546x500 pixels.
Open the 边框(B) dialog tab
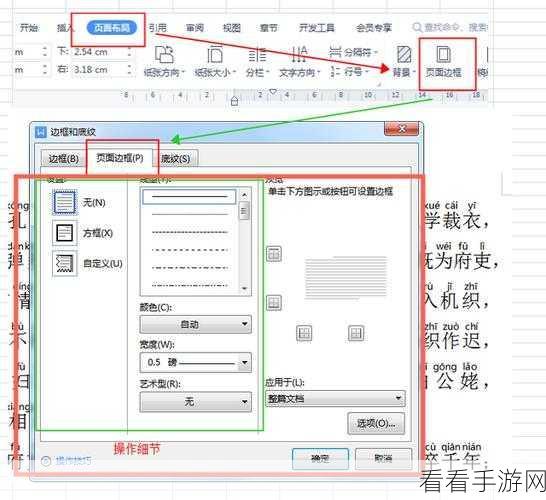point(63,159)
